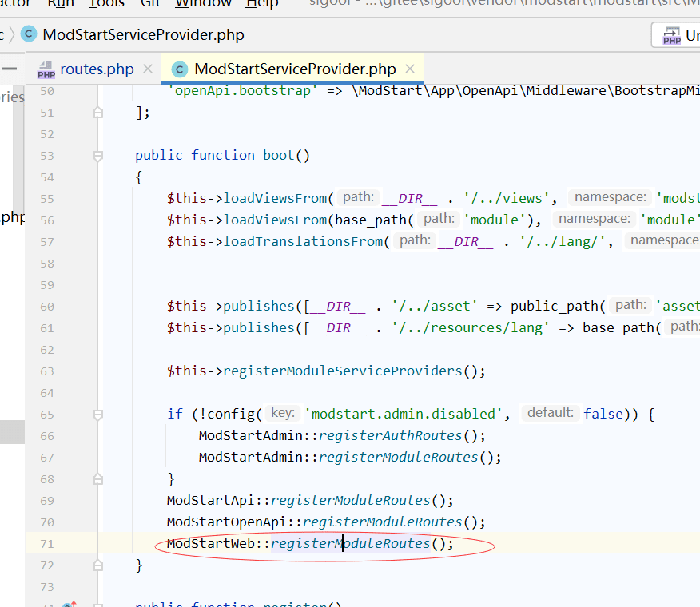Open the Run menu

point(60,3)
